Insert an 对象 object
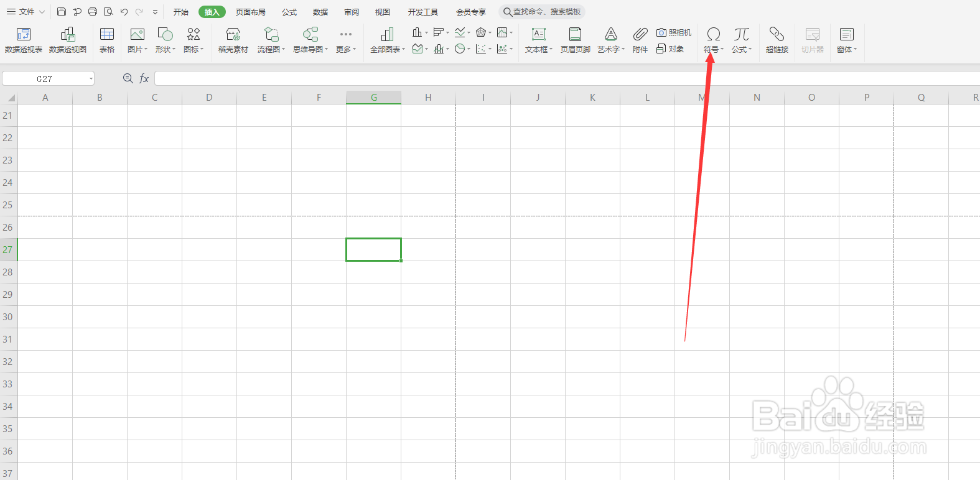980x480 pixels. (670, 48)
